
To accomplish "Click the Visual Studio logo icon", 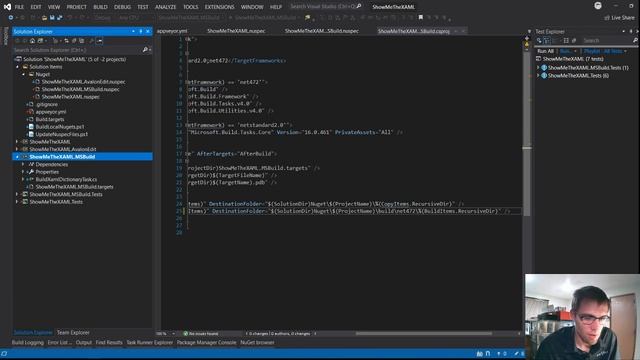I will click(x=7, y=7).
